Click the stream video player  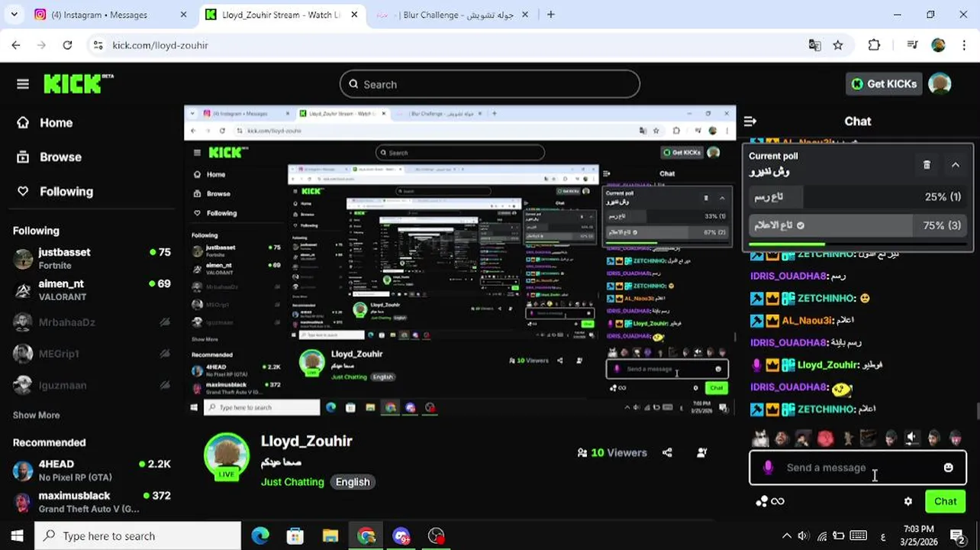pos(460,261)
